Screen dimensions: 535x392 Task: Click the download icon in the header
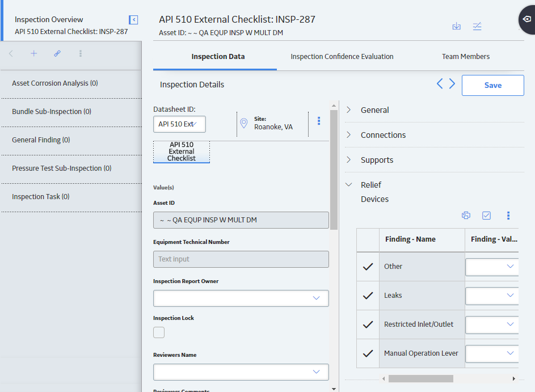point(457,26)
